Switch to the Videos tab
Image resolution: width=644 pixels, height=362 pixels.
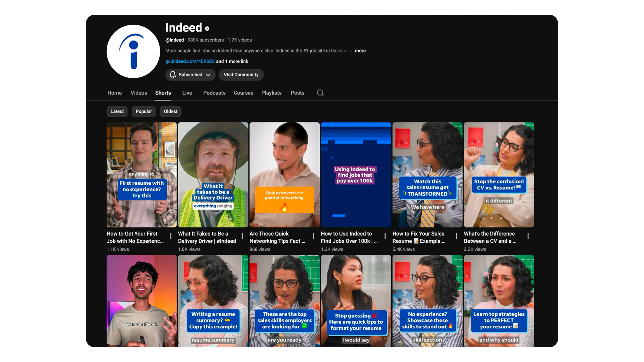pyautogui.click(x=139, y=93)
